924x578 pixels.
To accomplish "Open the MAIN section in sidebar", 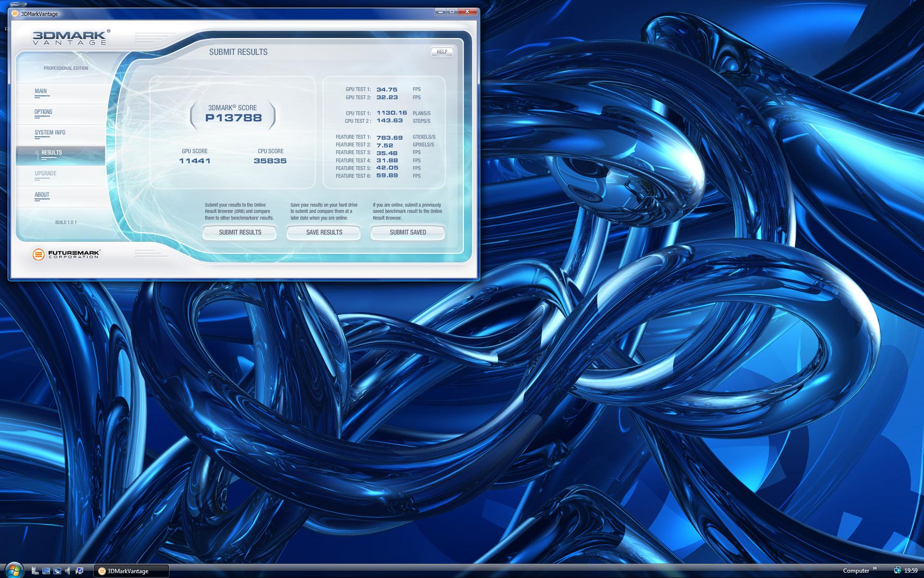I will click(61, 93).
